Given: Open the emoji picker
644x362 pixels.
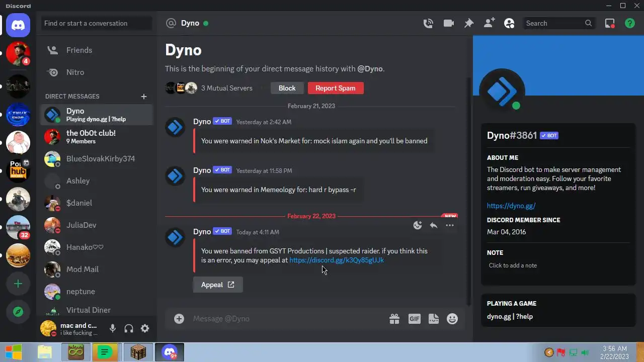Looking at the screenshot, I should click(x=452, y=319).
